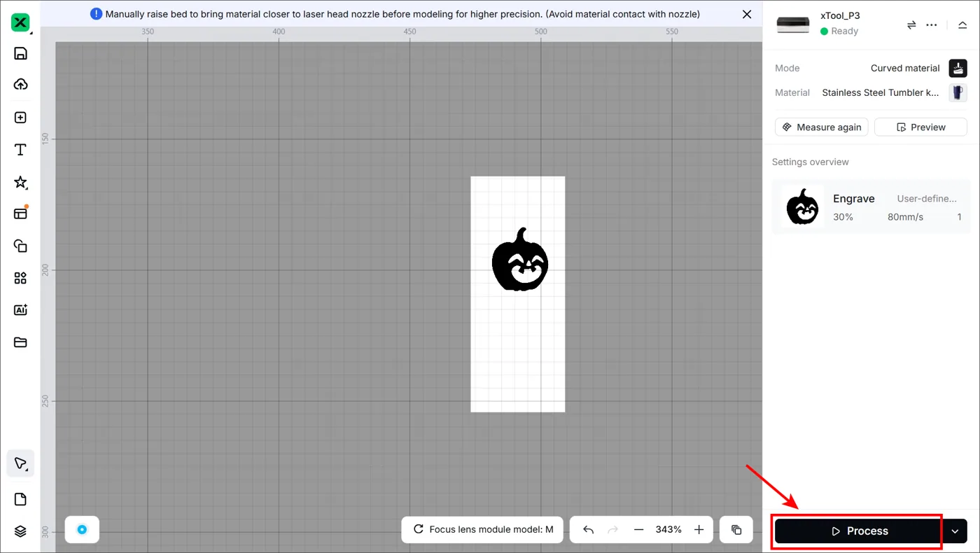Click the add/import image icon
This screenshot has width=980, height=553.
(x=20, y=117)
